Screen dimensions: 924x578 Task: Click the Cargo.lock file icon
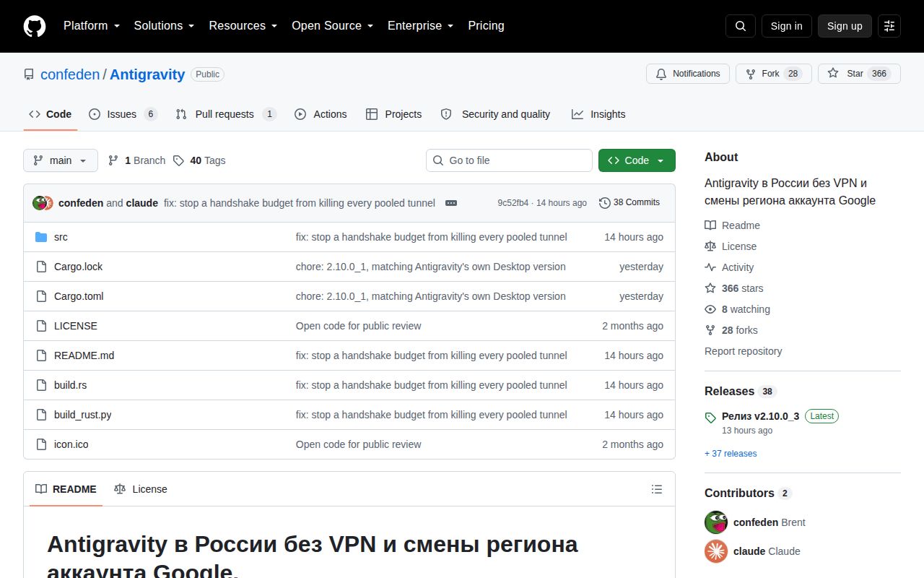pos(41,267)
